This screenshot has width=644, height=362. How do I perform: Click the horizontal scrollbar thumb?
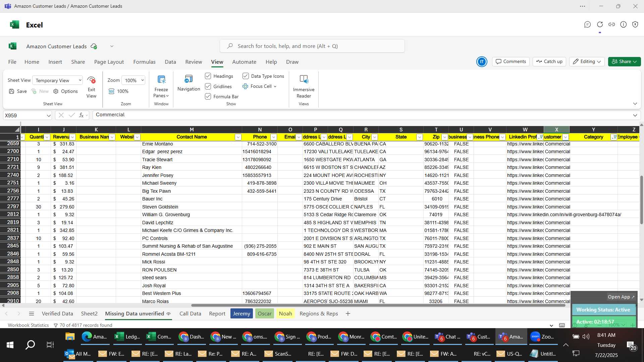pos(378,305)
